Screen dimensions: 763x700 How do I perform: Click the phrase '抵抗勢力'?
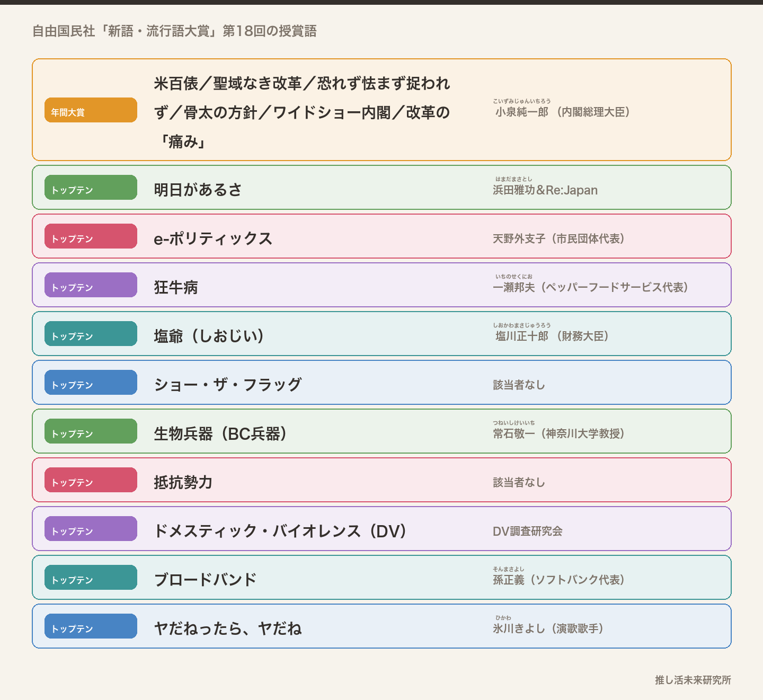(183, 482)
